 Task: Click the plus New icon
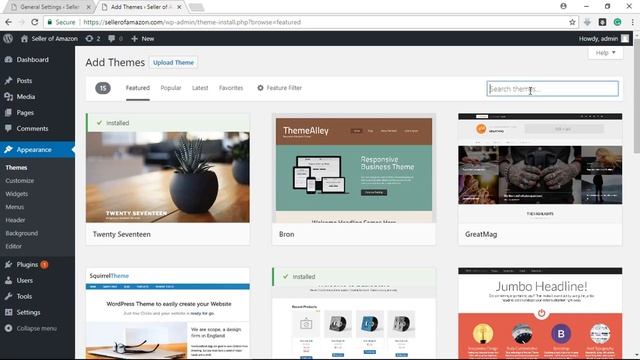click(x=134, y=39)
